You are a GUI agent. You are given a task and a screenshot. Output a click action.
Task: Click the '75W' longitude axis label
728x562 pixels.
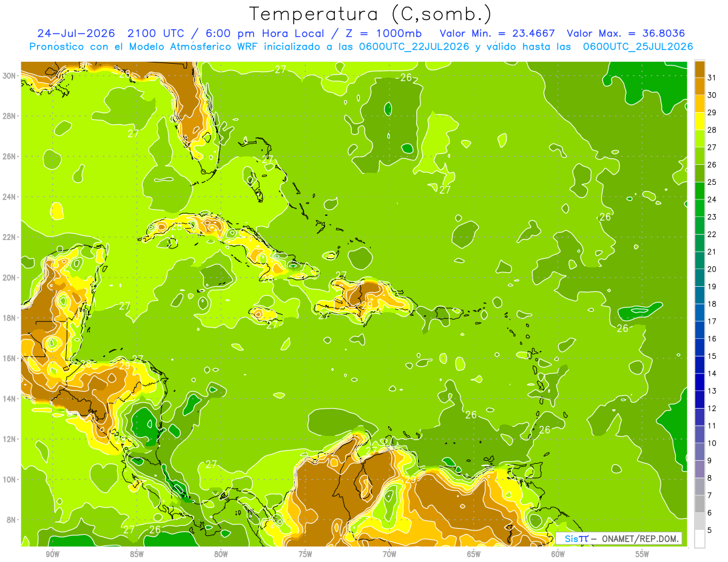305,554
